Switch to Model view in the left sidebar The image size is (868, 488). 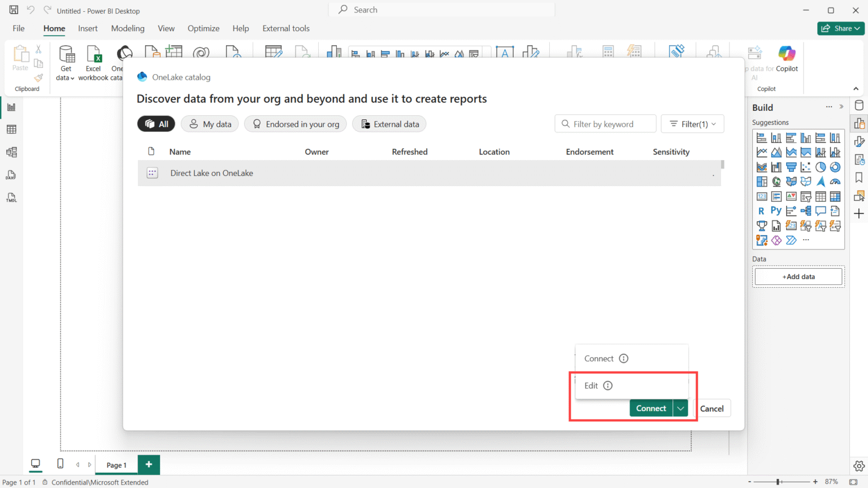click(x=12, y=152)
